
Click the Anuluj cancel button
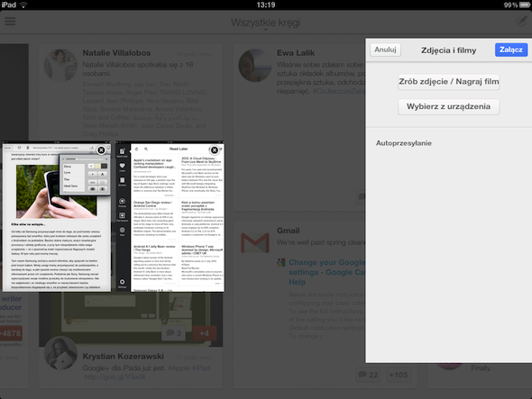pos(385,50)
